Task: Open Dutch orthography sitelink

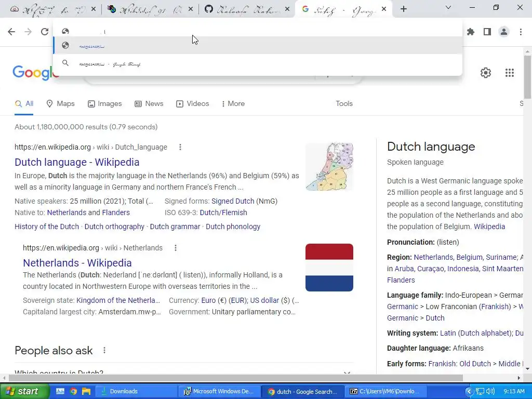Action: pos(114,227)
